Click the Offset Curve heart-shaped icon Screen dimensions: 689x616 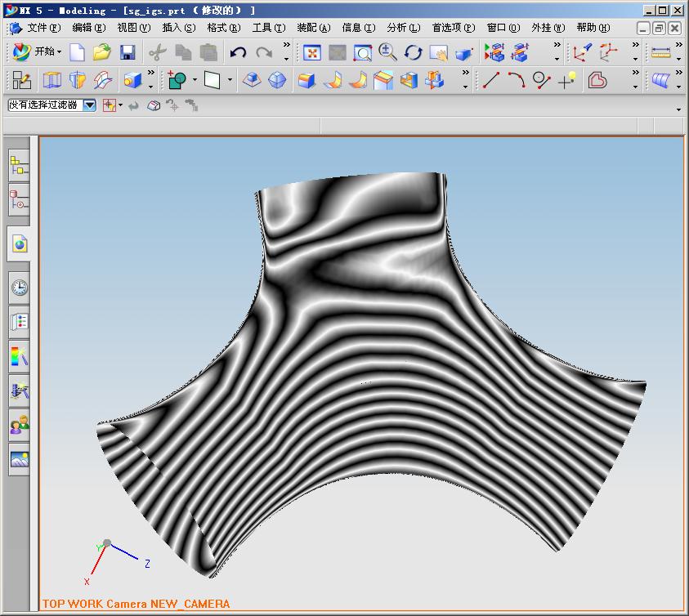597,80
